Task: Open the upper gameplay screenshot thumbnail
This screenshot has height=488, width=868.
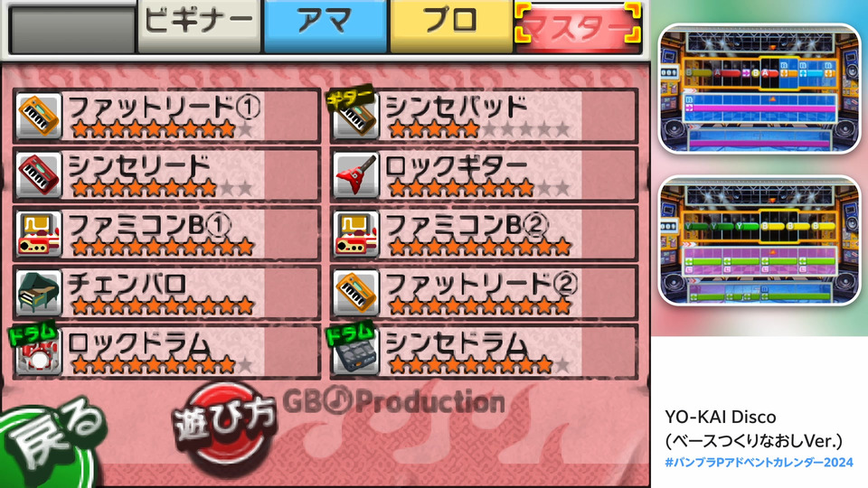Action: click(759, 89)
